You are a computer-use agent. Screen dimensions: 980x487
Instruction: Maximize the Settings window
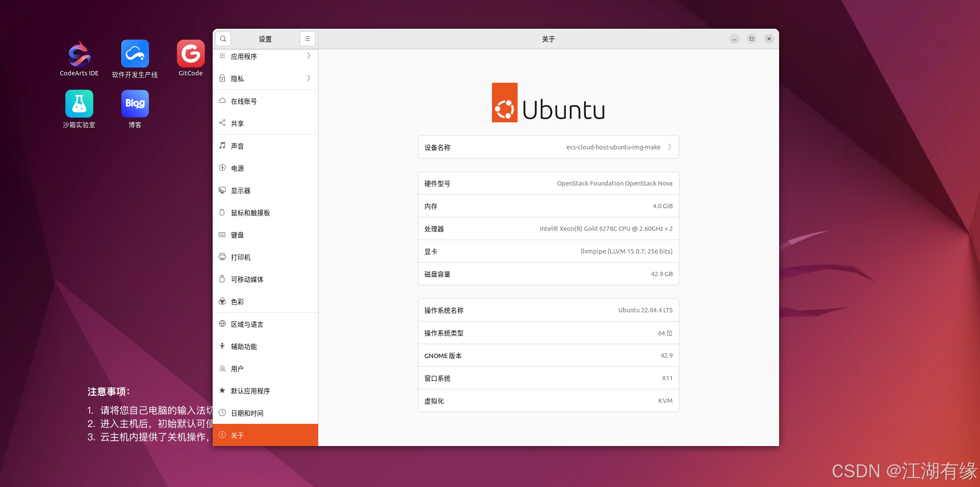tap(752, 39)
